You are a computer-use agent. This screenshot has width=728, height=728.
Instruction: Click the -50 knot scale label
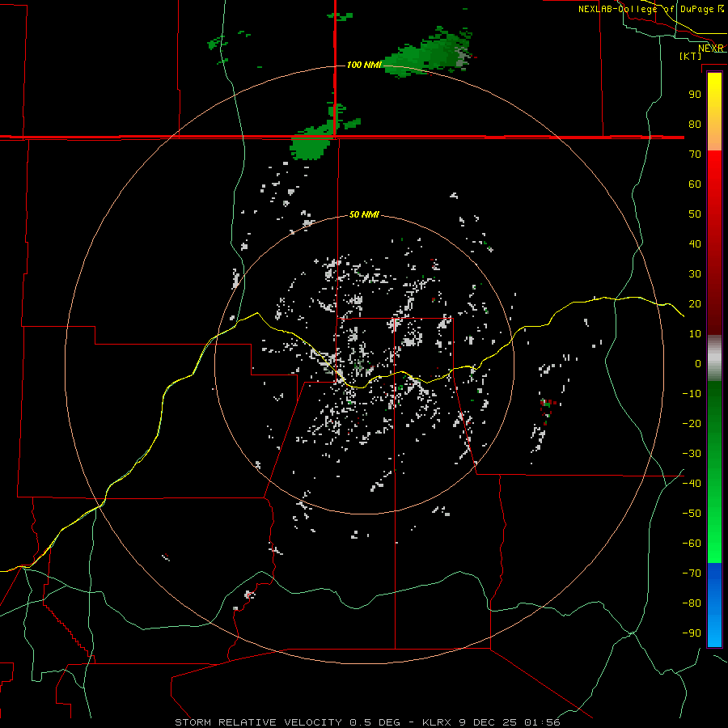[x=692, y=513]
